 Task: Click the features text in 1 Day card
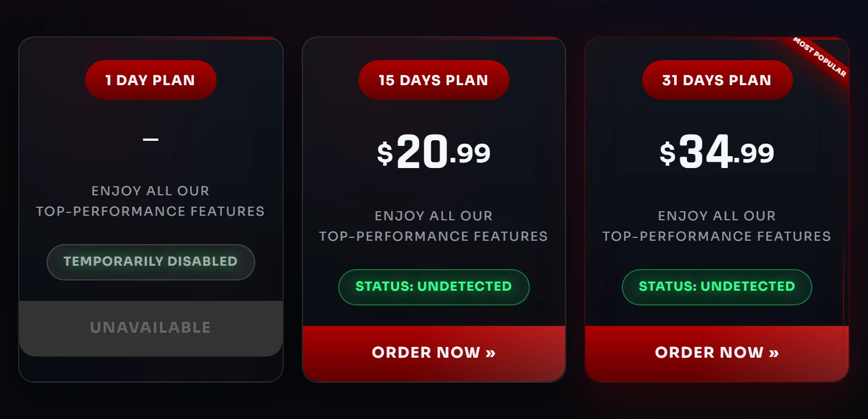click(150, 201)
